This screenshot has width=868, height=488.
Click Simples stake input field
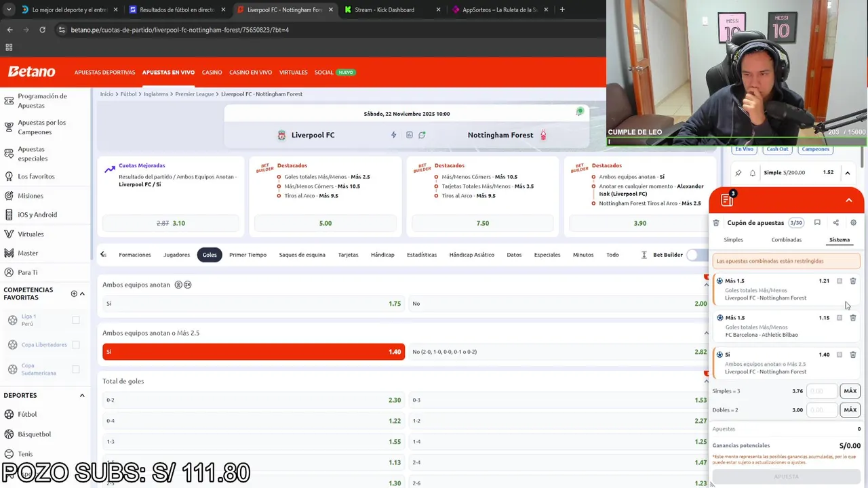click(x=822, y=391)
